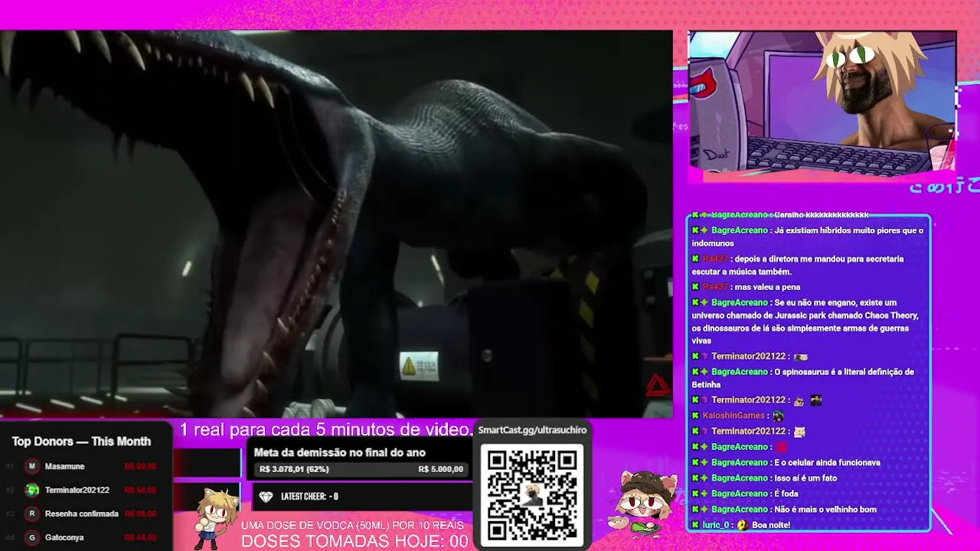Click Resenha confirmada's "R" avatar
This screenshot has height=551, width=980.
32,514
